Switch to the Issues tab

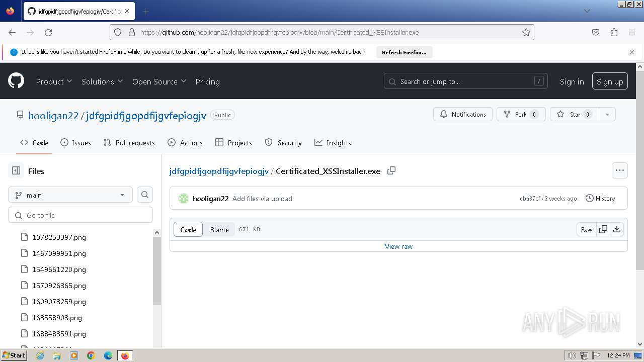(75, 143)
